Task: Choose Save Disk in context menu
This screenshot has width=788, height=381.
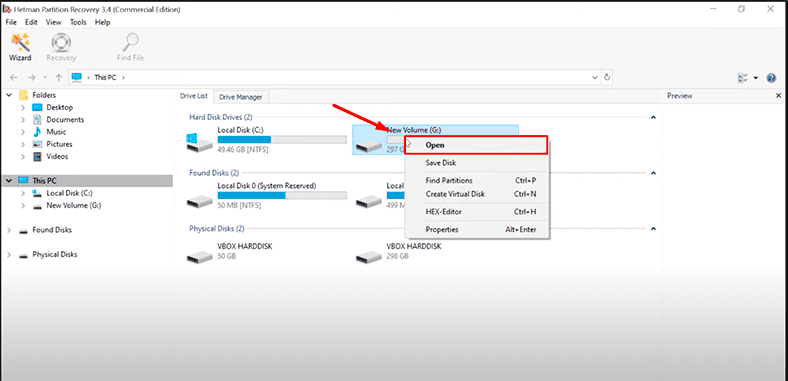Action: (x=476, y=163)
